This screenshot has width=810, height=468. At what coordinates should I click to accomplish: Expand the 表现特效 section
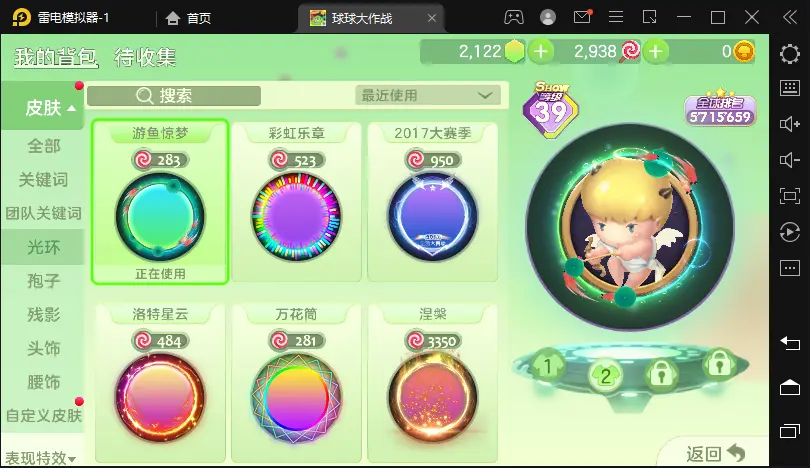pyautogui.click(x=40, y=458)
